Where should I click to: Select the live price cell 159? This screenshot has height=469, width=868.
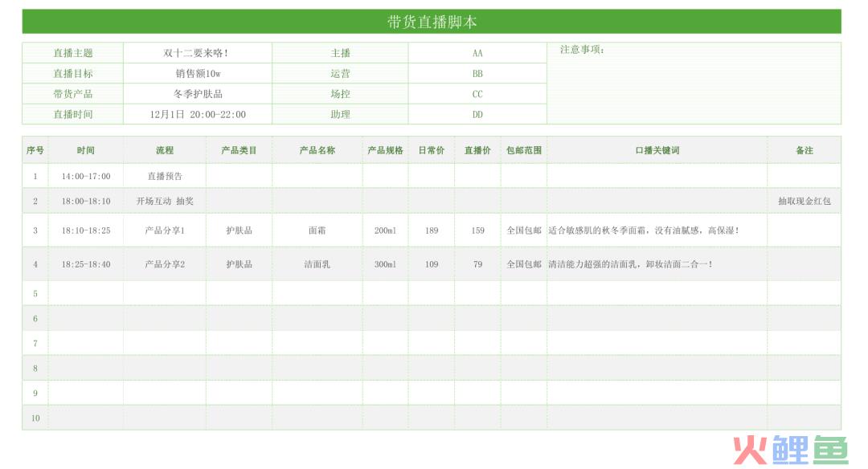pos(477,230)
